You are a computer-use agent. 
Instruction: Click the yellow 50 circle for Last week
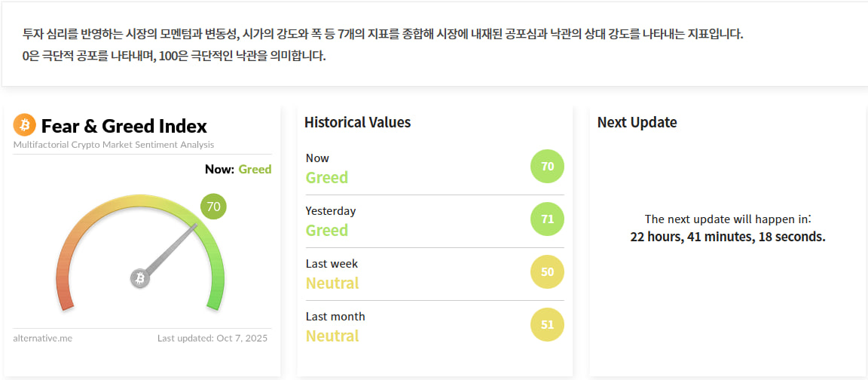click(x=547, y=272)
